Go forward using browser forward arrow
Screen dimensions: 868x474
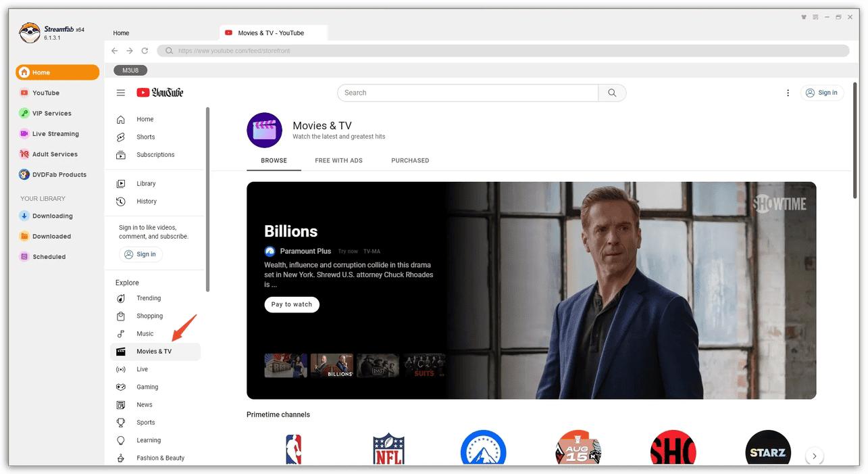coord(130,51)
